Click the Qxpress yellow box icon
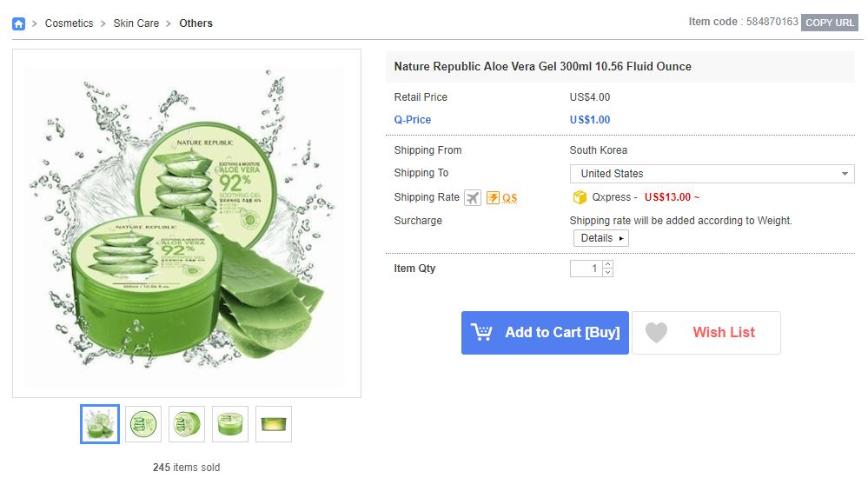 pyautogui.click(x=580, y=197)
